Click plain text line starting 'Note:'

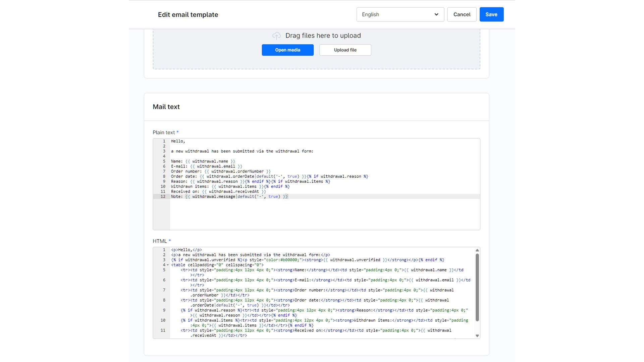point(229,196)
